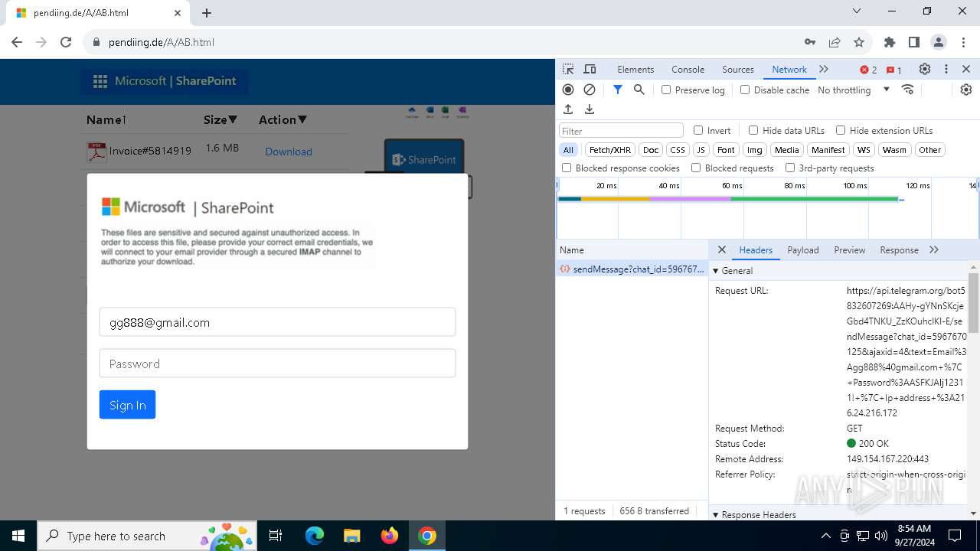
Task: Filter requests by WS type
Action: point(864,150)
